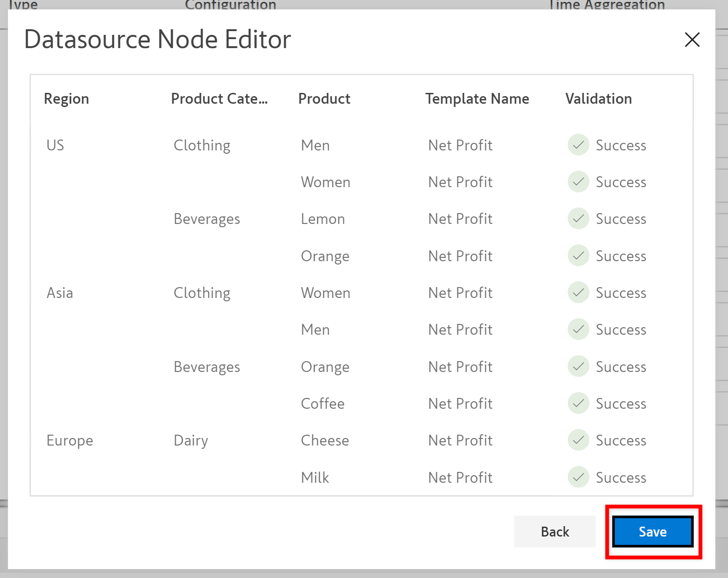The width and height of the screenshot is (728, 578).
Task: Click success checkmark icon for US Men
Action: (578, 145)
